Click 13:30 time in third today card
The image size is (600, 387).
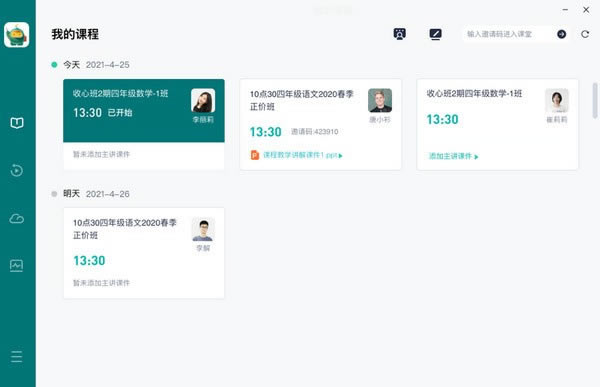pos(442,119)
